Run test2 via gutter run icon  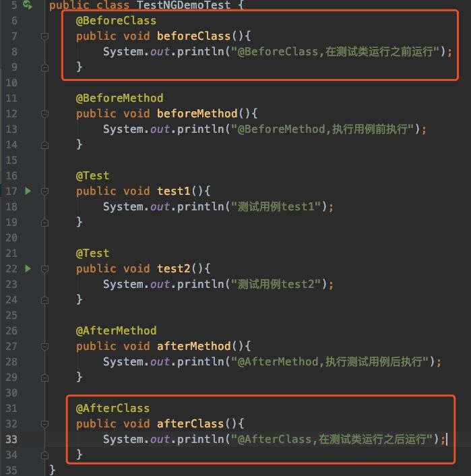(28, 268)
